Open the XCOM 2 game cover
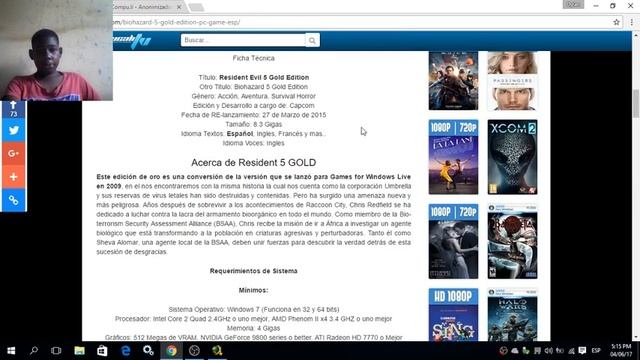The image size is (640, 360). coord(512,157)
